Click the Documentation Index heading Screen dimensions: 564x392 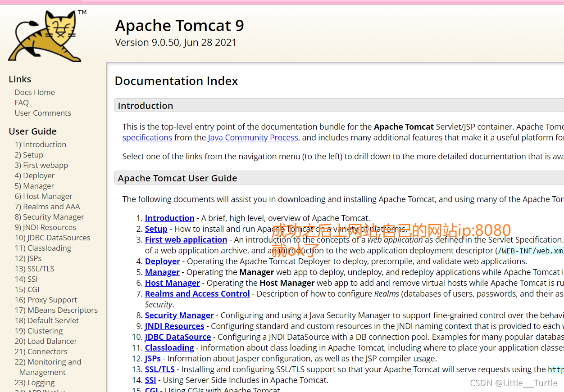pyautogui.click(x=176, y=81)
